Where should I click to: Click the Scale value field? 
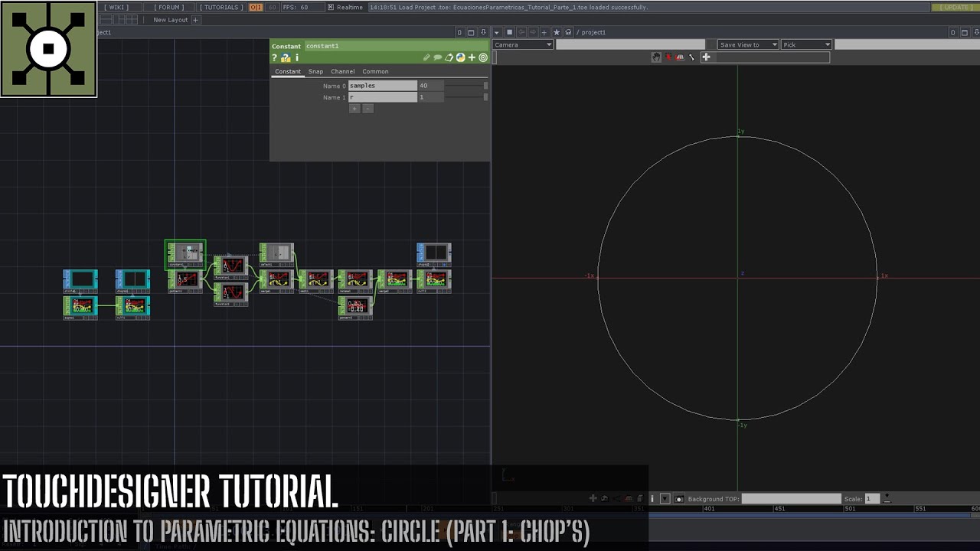pos(873,499)
